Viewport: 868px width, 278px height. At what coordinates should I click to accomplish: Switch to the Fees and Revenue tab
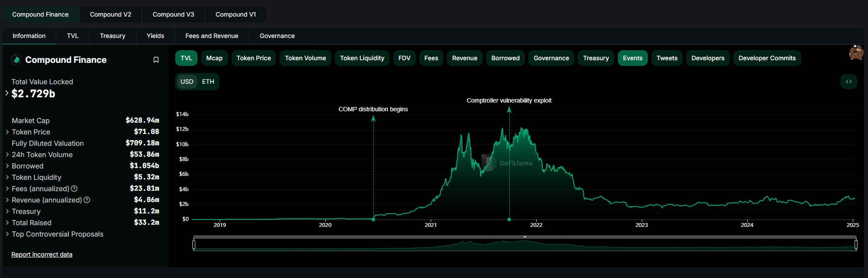[x=211, y=36]
